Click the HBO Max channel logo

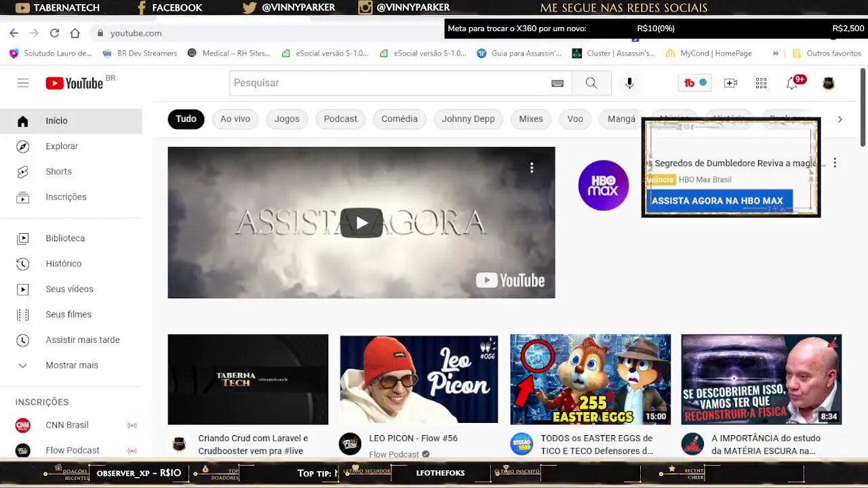(604, 185)
